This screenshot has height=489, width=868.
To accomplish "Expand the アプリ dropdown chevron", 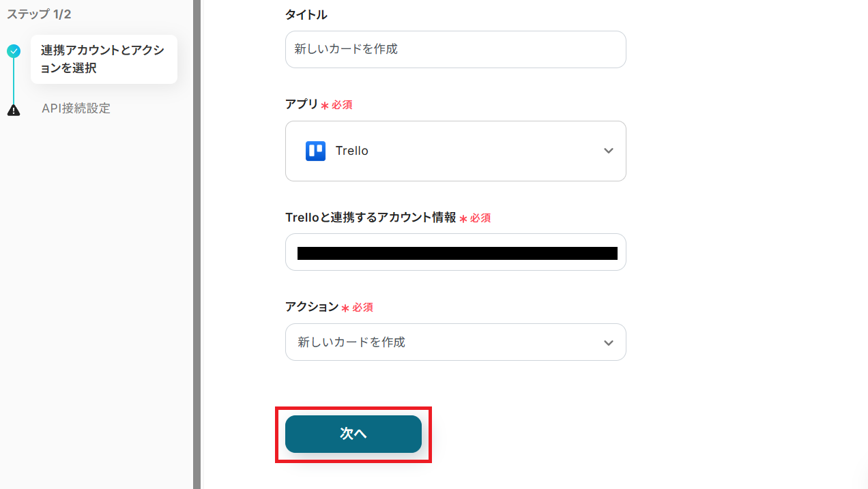I will 609,151.
